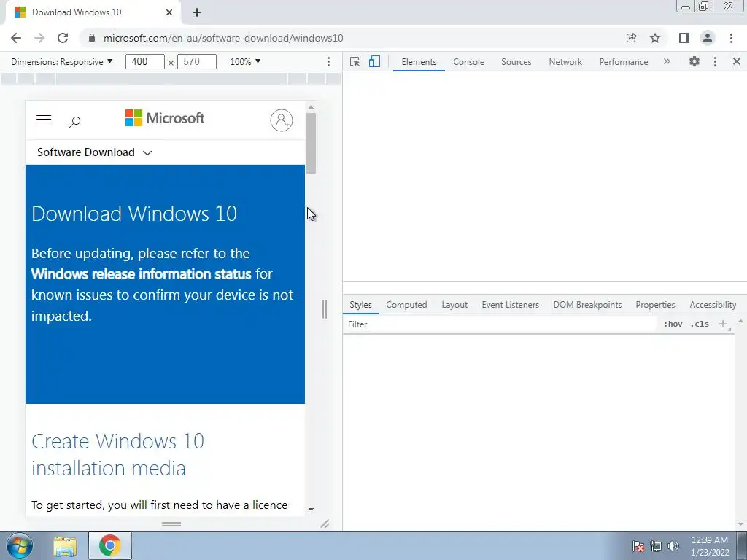
Task: Click the viewport height field 570
Action: click(x=197, y=61)
